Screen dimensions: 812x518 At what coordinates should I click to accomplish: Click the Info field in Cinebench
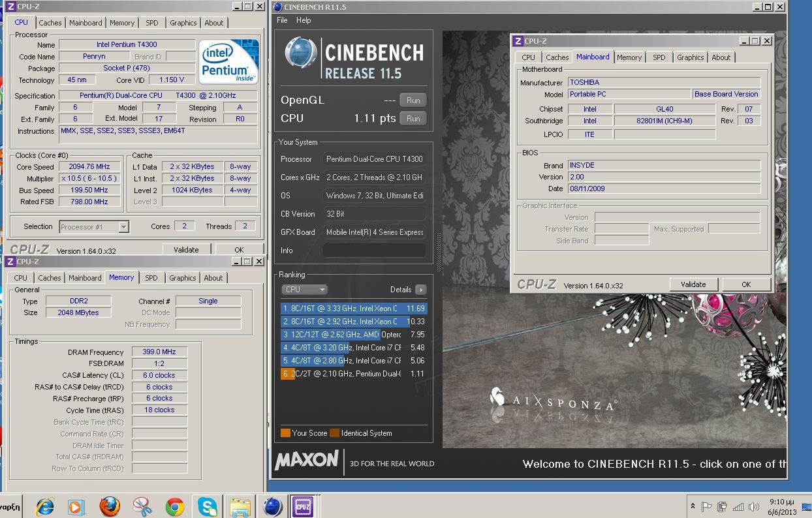click(374, 250)
